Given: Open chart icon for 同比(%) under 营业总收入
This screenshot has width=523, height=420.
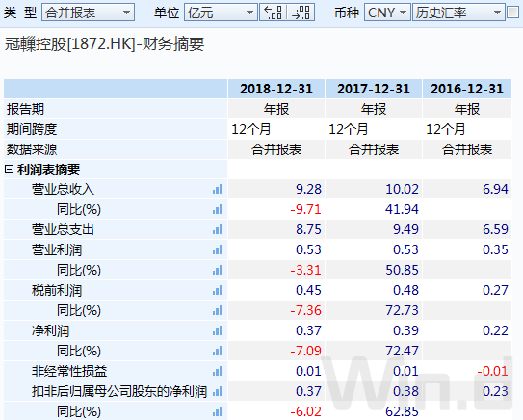Looking at the screenshot, I should (x=218, y=209).
